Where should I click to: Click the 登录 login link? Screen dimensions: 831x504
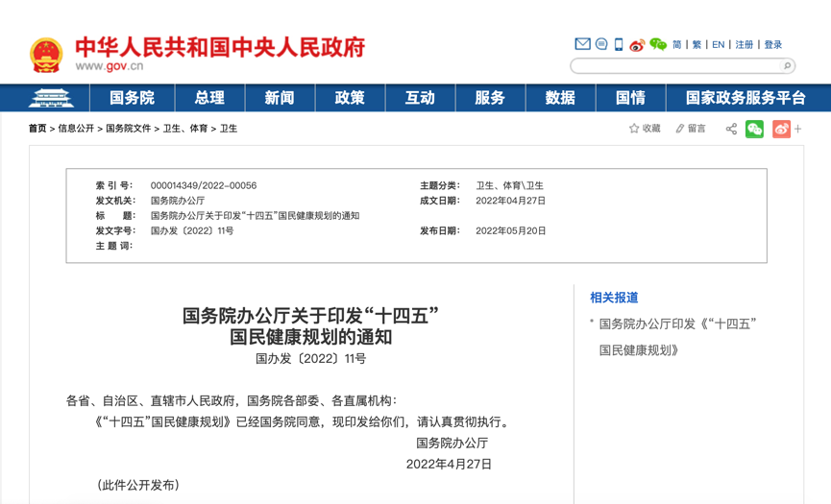click(x=772, y=45)
